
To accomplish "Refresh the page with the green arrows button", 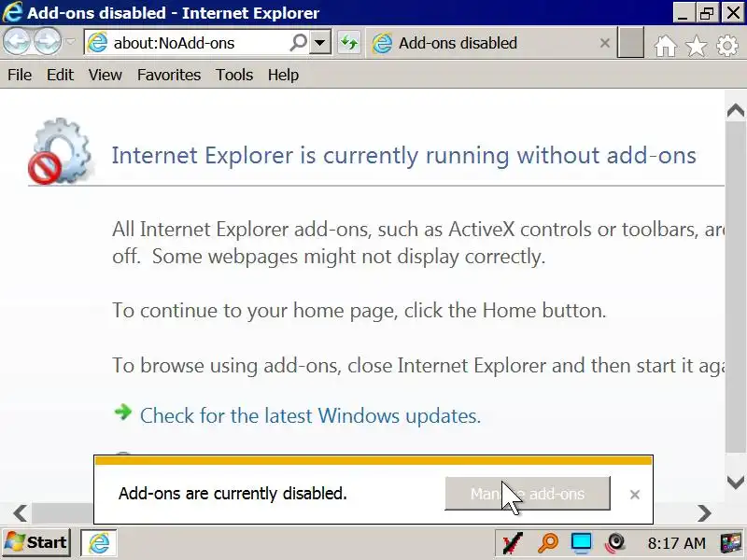I will 349,43.
